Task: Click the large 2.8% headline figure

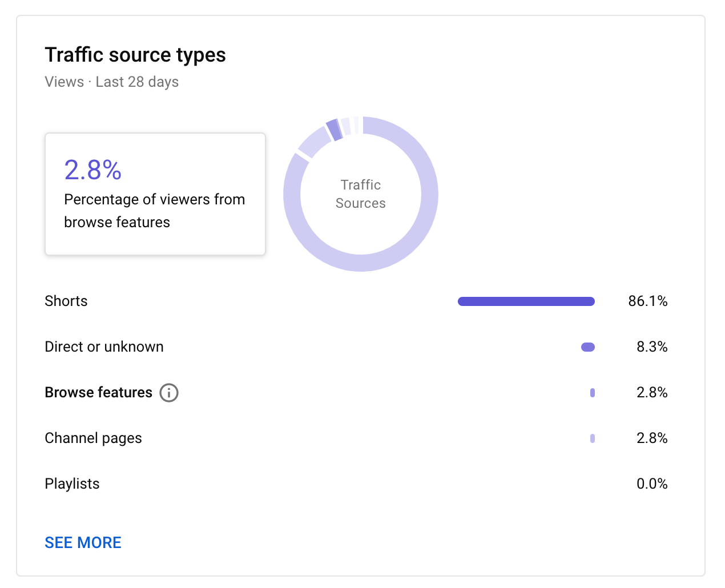Action: tap(93, 170)
